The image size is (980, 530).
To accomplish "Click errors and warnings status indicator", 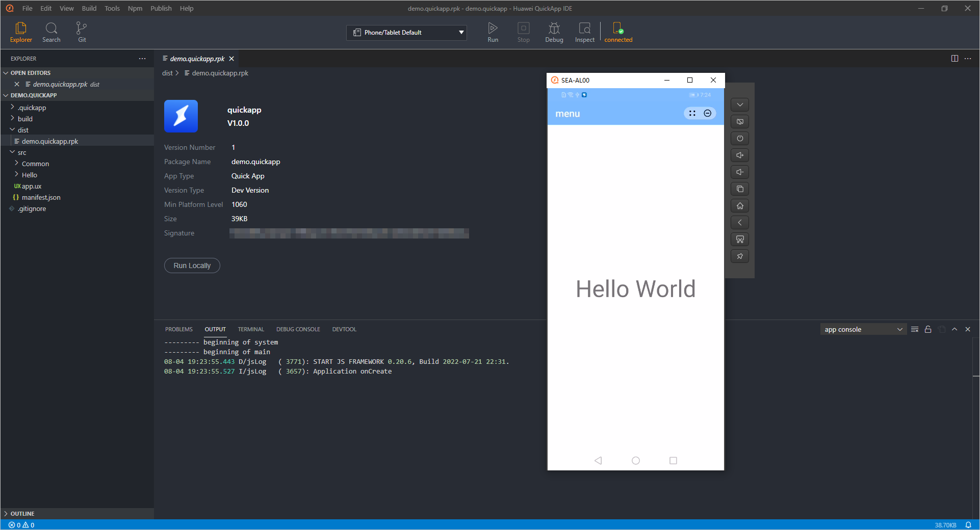I will pyautogui.click(x=21, y=525).
